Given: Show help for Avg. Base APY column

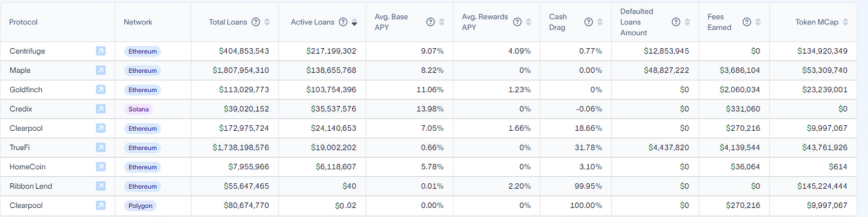Looking at the screenshot, I should click(x=430, y=22).
